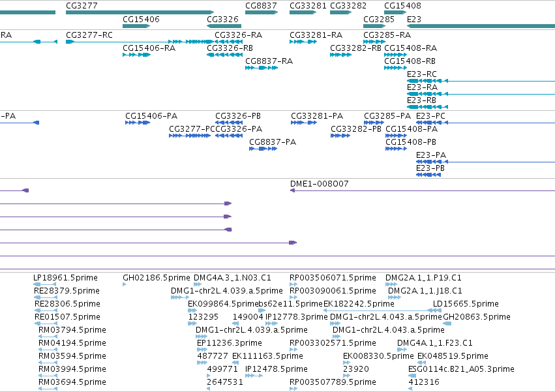Select the EK048519.5prime EST label
Viewport: 555px width, 392px height.
click(x=453, y=356)
